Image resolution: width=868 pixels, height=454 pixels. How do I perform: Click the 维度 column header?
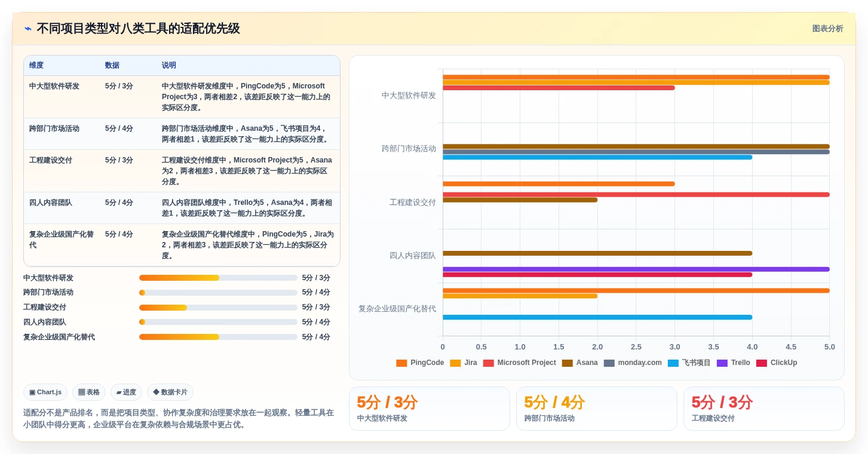click(36, 65)
